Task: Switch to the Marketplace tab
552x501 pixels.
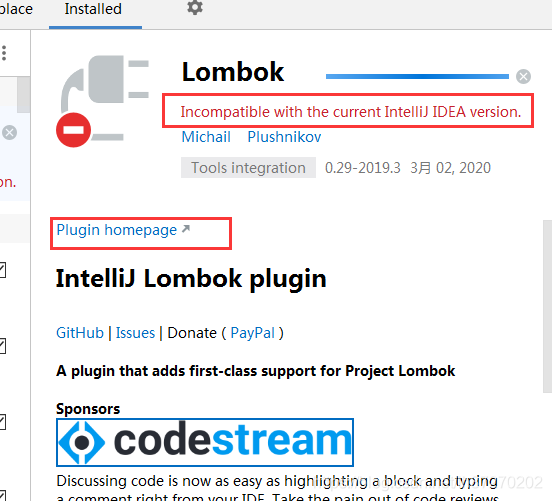Action: click(x=16, y=9)
